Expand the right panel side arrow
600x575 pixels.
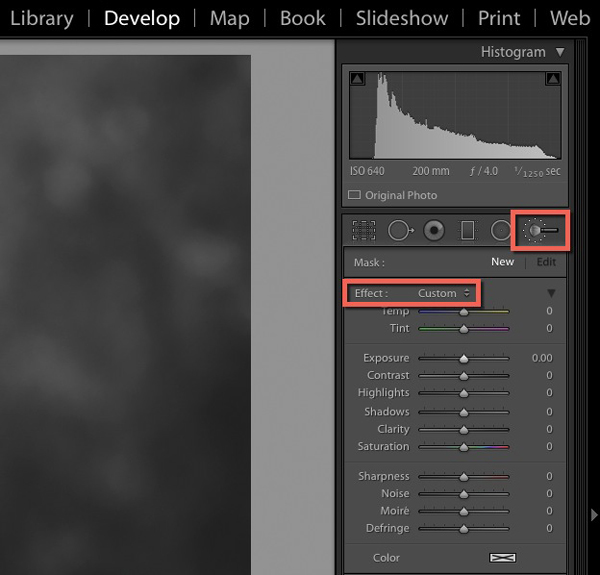[593, 515]
